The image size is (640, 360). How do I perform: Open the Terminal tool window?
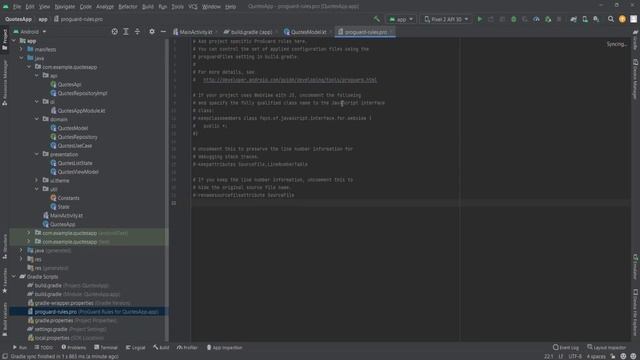pos(106,347)
